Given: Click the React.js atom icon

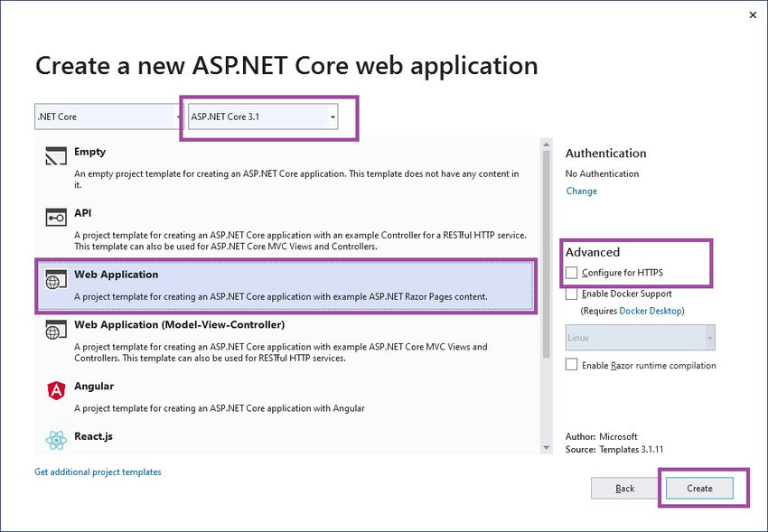Looking at the screenshot, I should [x=56, y=441].
